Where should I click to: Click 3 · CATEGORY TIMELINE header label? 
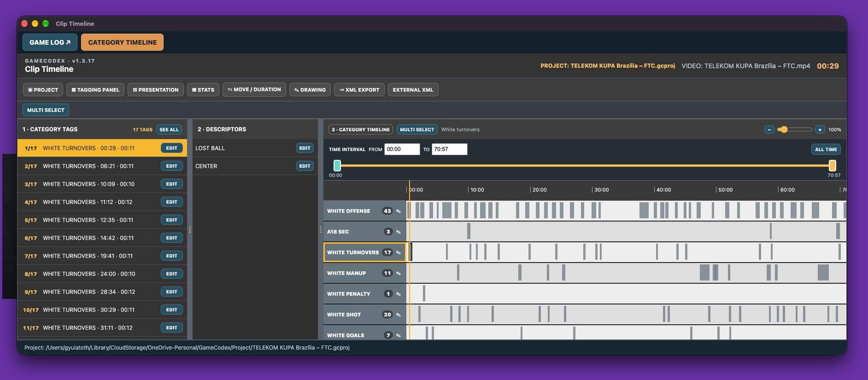tap(361, 129)
